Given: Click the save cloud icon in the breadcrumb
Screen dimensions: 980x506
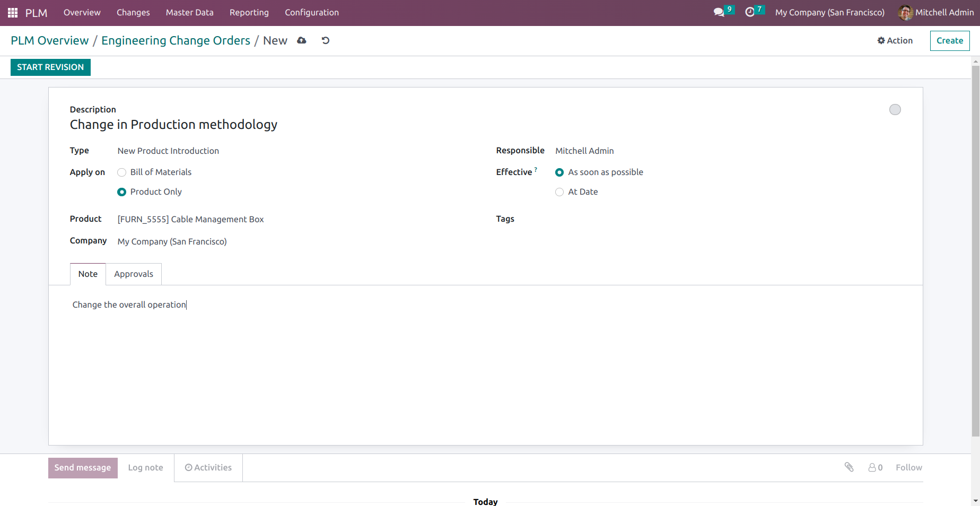Looking at the screenshot, I should [x=301, y=40].
